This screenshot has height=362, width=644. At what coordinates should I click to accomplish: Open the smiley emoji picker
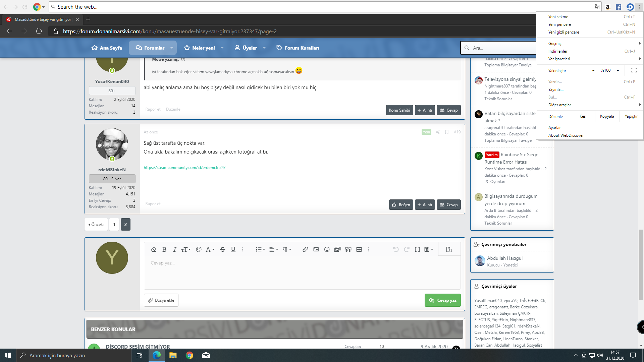coord(327,249)
